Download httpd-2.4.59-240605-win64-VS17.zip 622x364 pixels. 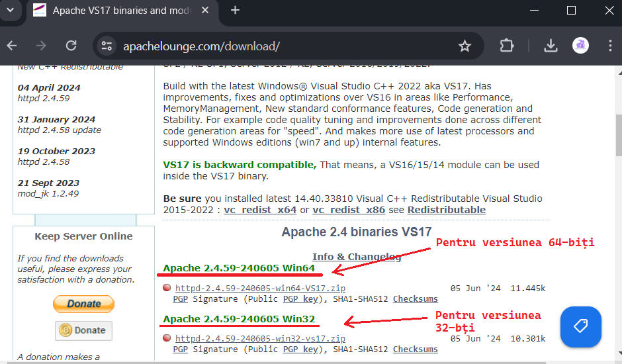pyautogui.click(x=260, y=288)
